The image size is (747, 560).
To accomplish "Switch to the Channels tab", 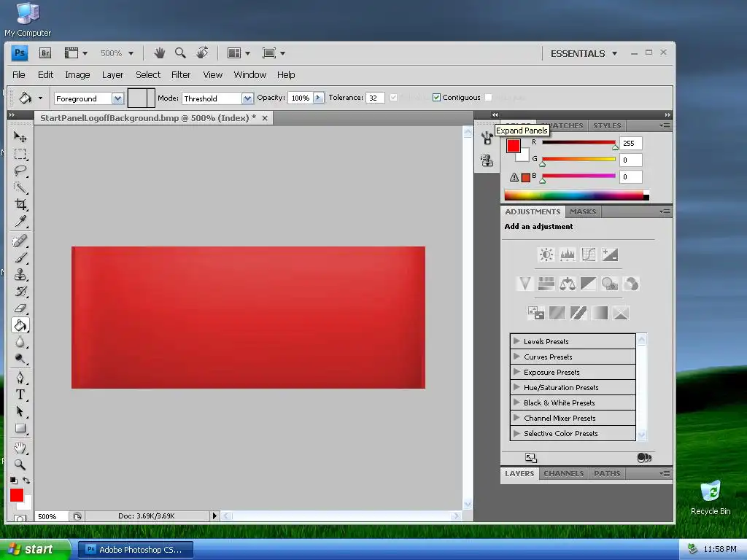I will [564, 473].
